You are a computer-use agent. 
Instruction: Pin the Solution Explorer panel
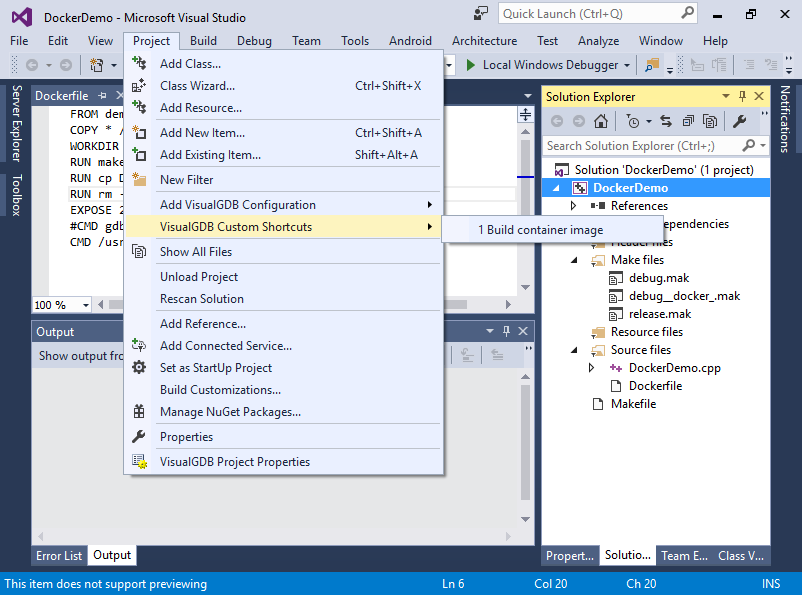(743, 96)
